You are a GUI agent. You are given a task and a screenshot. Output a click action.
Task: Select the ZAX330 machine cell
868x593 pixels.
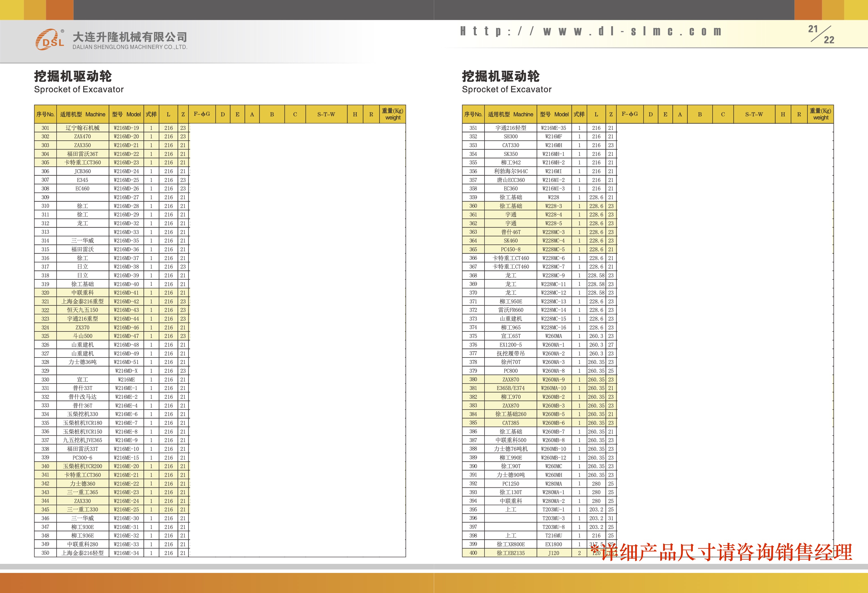(x=83, y=501)
